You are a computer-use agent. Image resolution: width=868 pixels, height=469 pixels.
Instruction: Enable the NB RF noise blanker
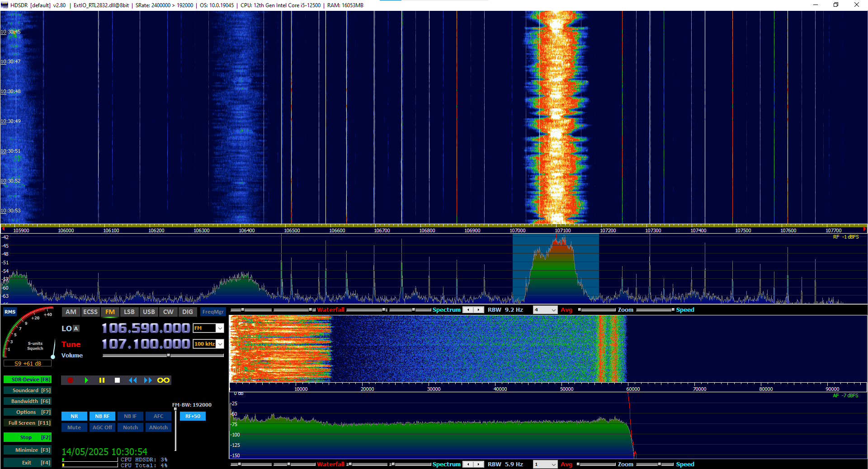(102, 416)
